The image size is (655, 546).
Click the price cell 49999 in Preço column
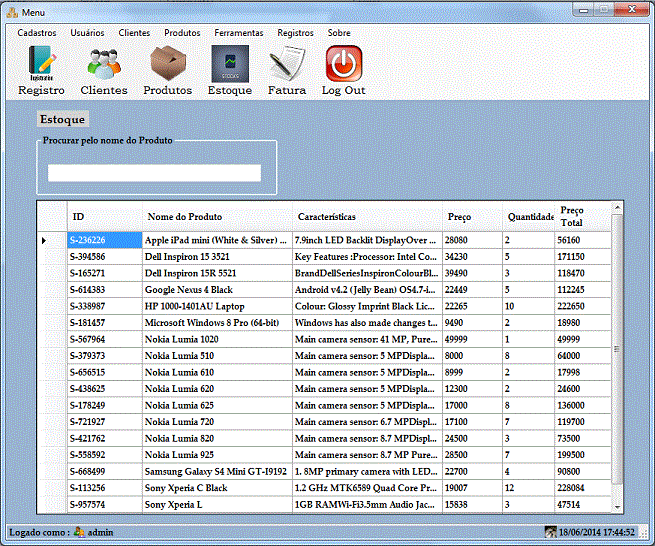[x=472, y=339]
